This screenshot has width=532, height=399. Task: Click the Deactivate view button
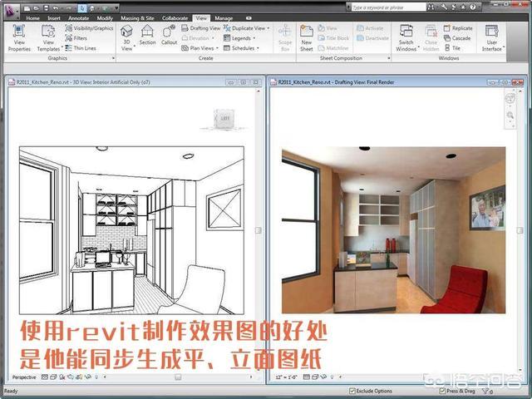(x=373, y=38)
